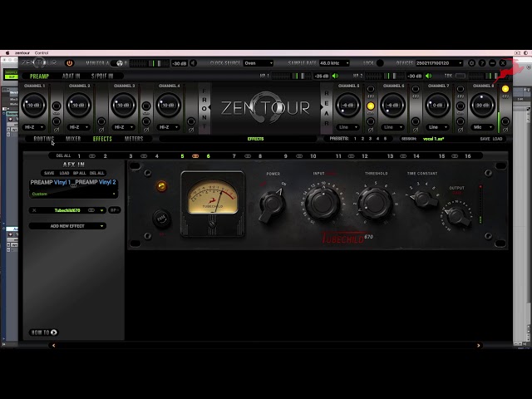This screenshot has width=532, height=399.
Task: Open the ROUTING tab
Action: pyautogui.click(x=44, y=139)
